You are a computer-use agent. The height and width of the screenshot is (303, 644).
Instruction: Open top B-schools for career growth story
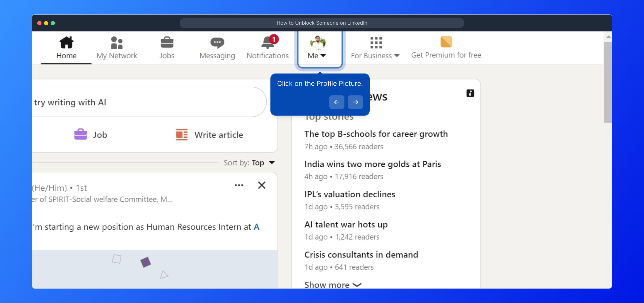(376, 134)
